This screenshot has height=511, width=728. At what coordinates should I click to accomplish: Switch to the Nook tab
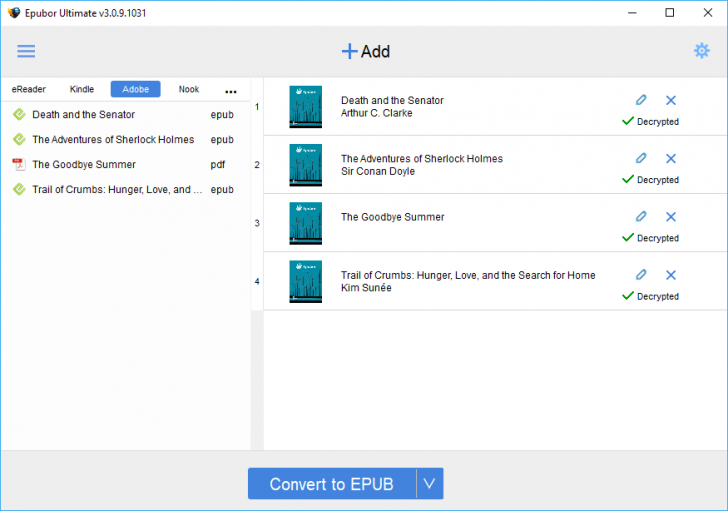point(188,89)
